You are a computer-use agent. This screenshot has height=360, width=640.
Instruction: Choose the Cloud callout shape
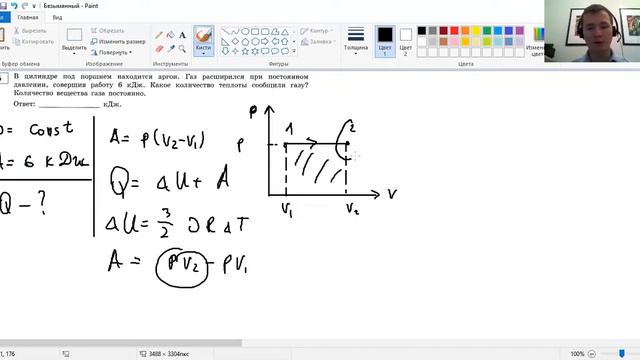click(x=285, y=51)
